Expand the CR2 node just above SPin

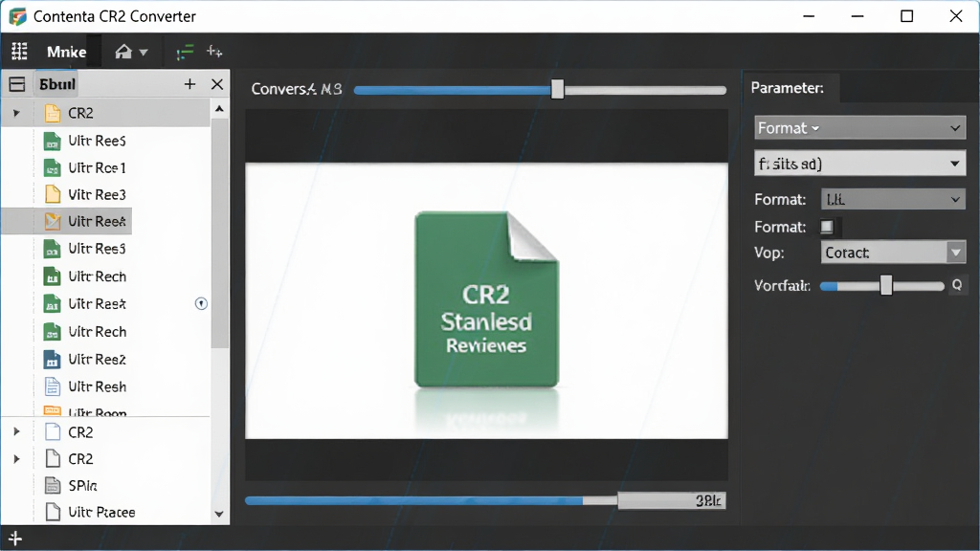tap(17, 458)
